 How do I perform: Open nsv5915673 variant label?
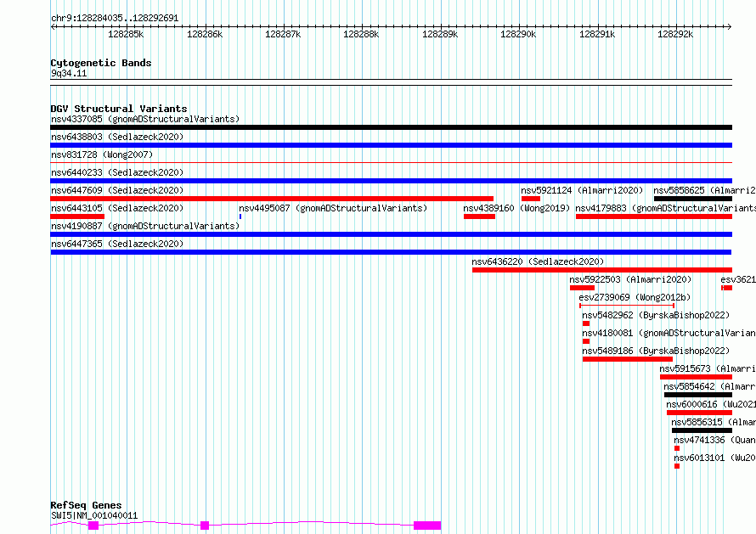708,368
